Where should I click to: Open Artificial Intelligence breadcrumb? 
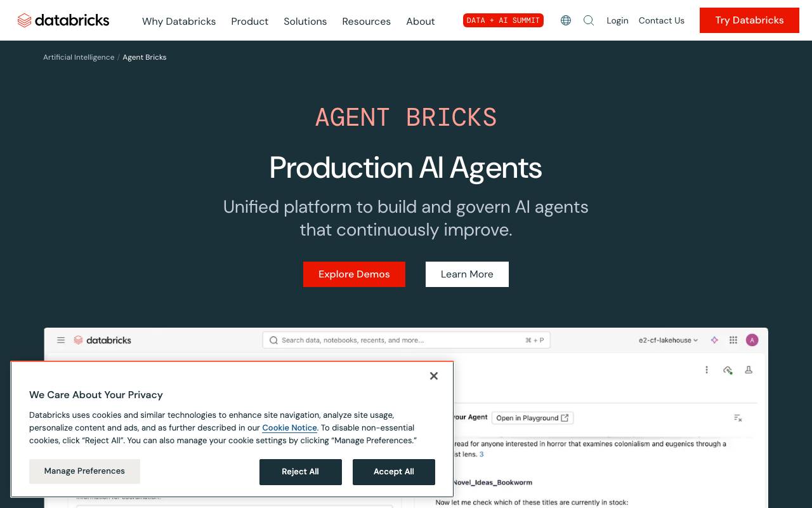click(x=79, y=57)
